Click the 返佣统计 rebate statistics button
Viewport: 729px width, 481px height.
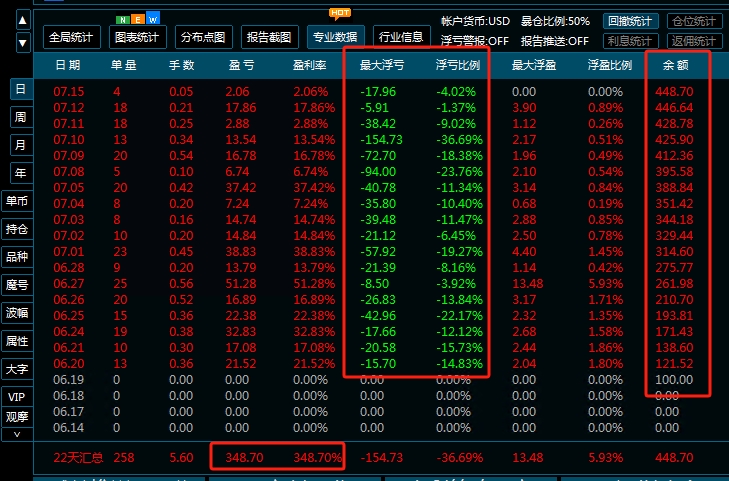click(x=695, y=41)
